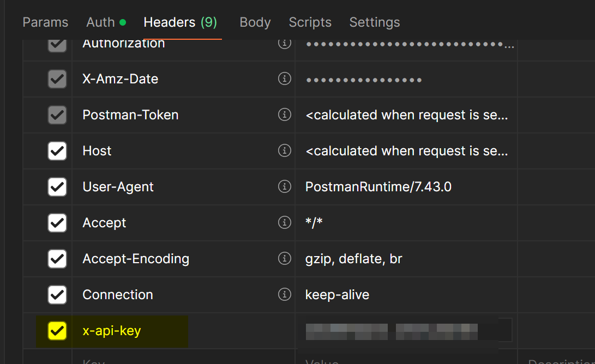This screenshot has width=595, height=364.
Task: Go to the Scripts tab
Action: click(310, 22)
